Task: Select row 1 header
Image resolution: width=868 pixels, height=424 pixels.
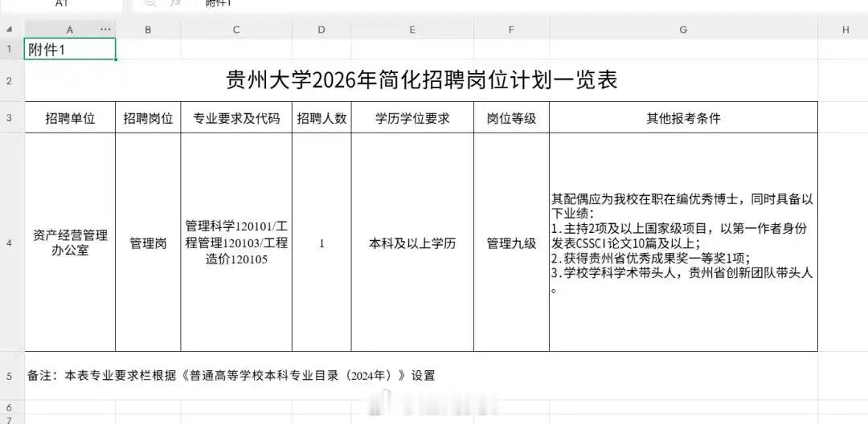Action: (10, 49)
